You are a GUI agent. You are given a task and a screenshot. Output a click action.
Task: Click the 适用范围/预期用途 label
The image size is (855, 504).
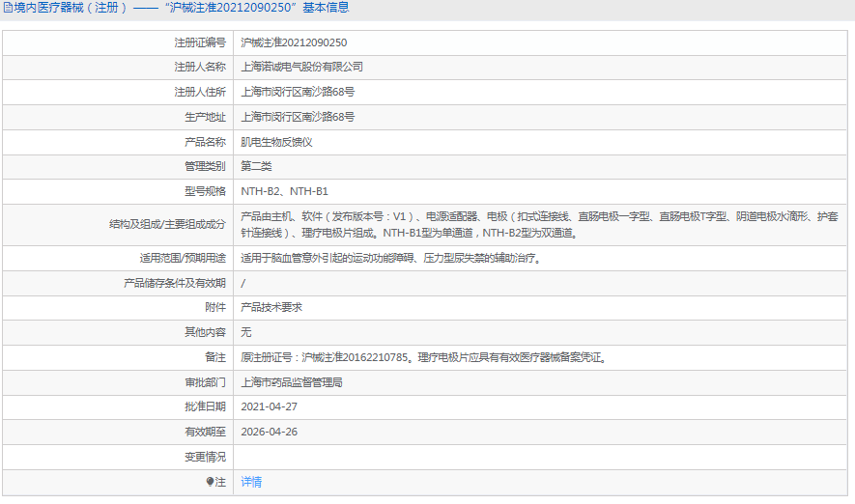point(183,258)
